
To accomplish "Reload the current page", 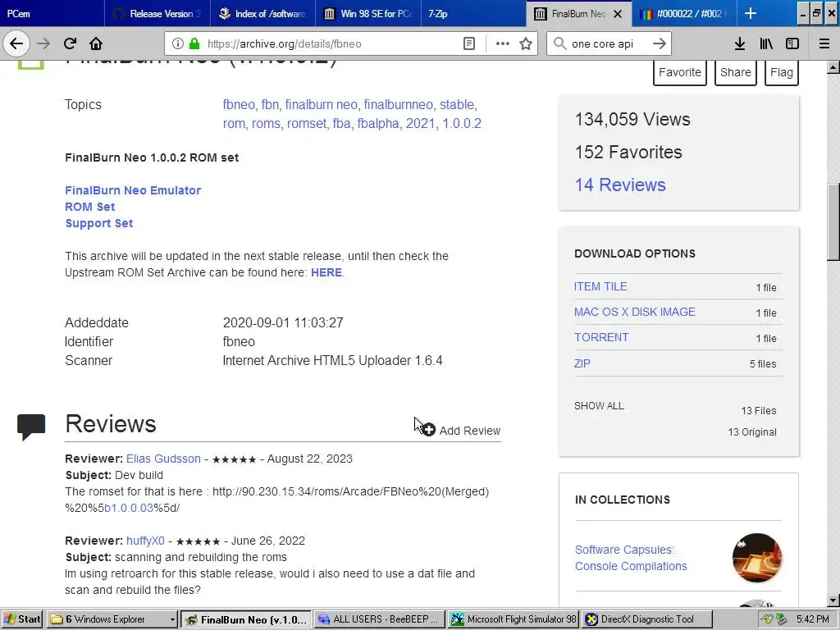I will point(70,43).
